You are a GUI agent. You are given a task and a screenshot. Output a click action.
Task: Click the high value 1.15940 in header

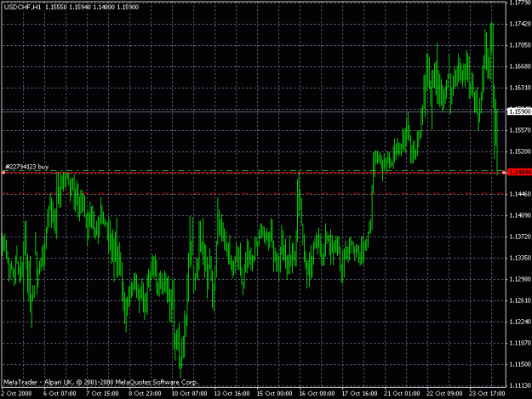point(80,7)
